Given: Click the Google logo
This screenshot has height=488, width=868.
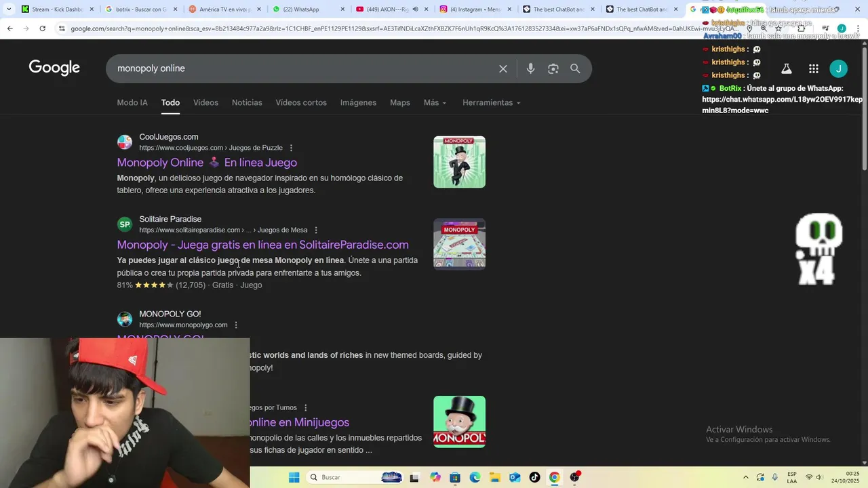Looking at the screenshot, I should click(x=54, y=68).
